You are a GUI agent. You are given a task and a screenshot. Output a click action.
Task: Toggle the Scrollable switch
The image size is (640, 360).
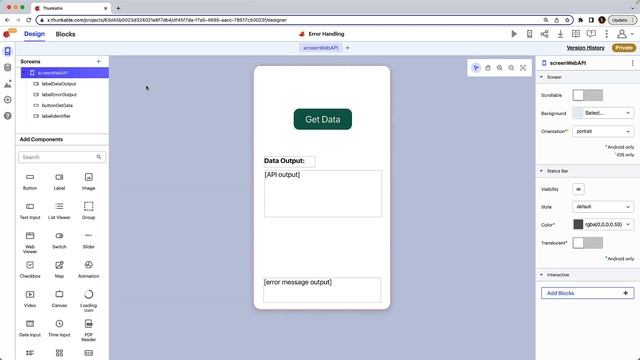click(x=587, y=95)
